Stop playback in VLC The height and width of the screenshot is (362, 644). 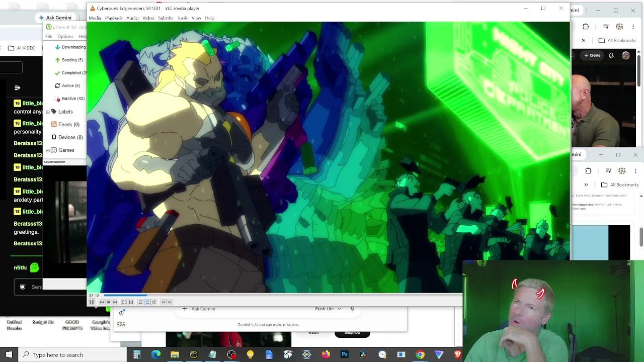(x=108, y=302)
